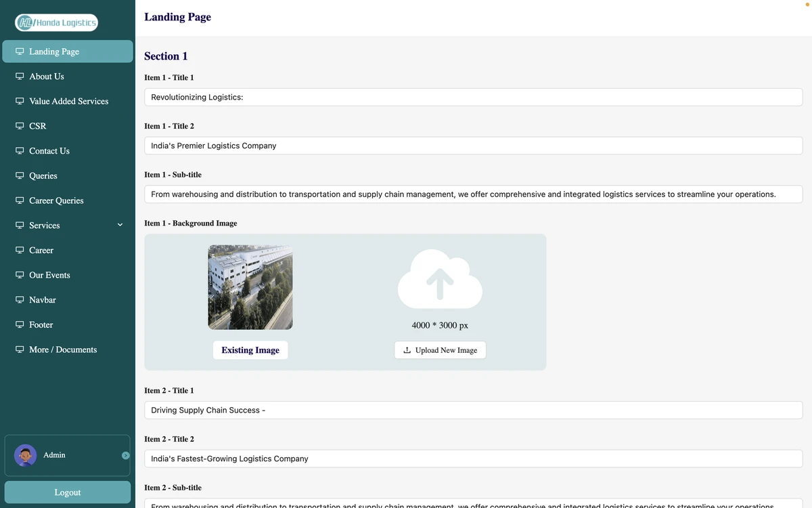Click the About Us sidebar icon
The width and height of the screenshot is (812, 508).
tap(18, 76)
